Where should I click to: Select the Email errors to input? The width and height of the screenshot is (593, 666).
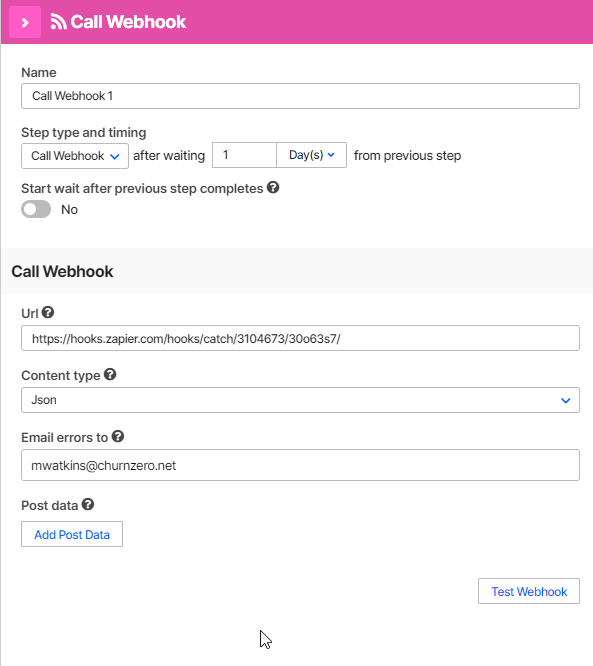coord(300,465)
